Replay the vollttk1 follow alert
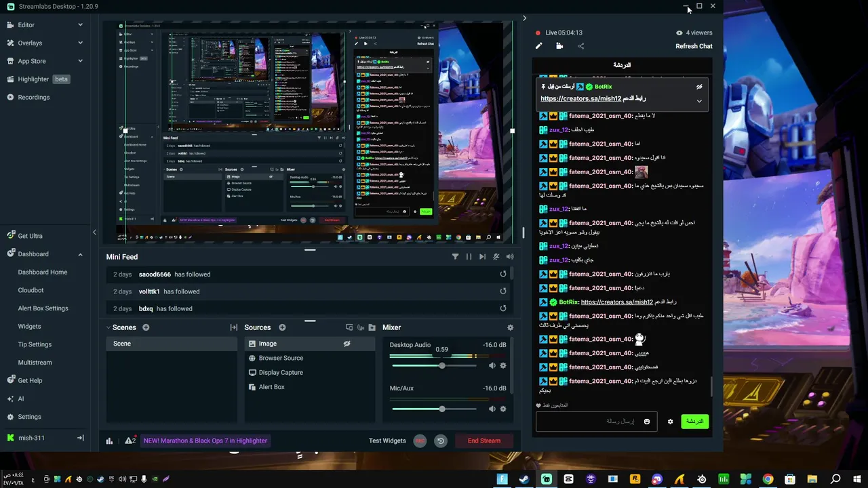 pyautogui.click(x=503, y=291)
